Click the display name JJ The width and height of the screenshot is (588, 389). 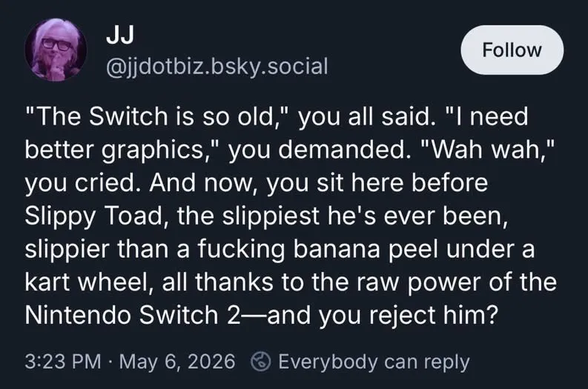[119, 36]
